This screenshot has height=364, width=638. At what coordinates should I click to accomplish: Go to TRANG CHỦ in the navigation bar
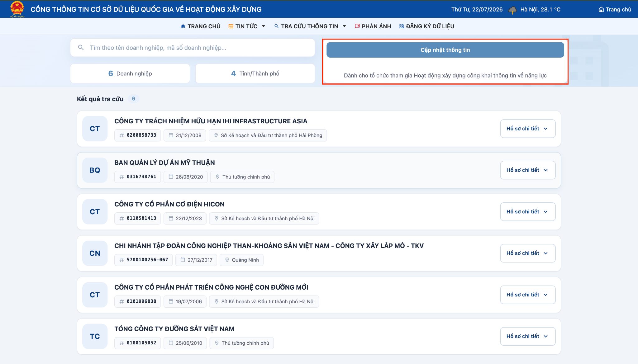point(200,26)
